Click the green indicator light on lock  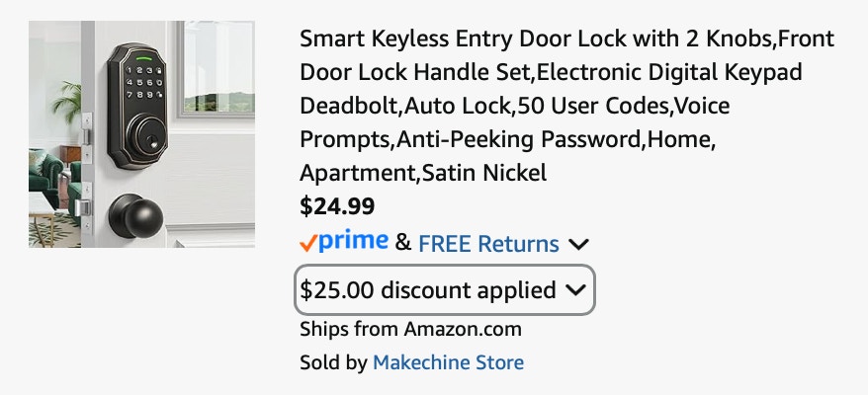pos(144,57)
